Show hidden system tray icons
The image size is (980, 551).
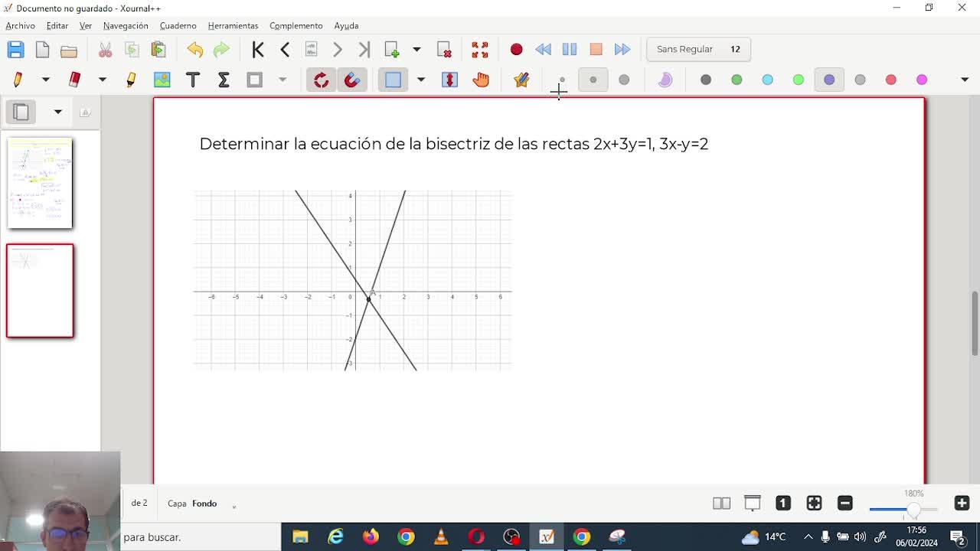(808, 537)
